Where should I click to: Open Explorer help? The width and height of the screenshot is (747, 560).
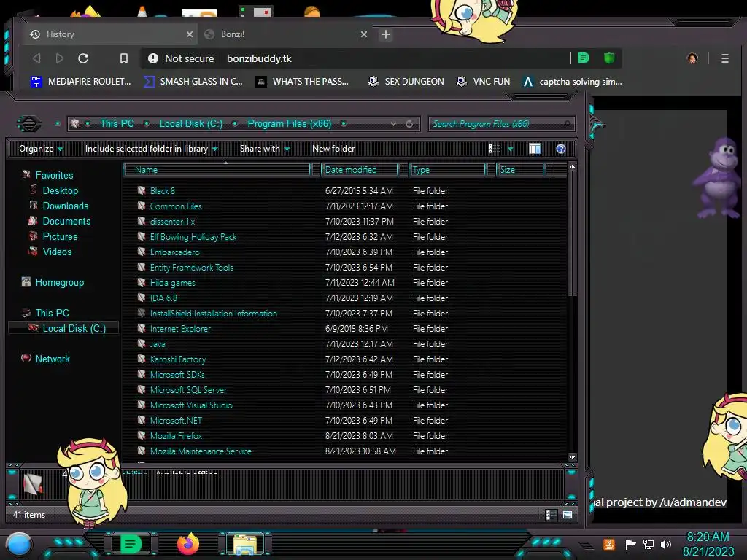(561, 149)
